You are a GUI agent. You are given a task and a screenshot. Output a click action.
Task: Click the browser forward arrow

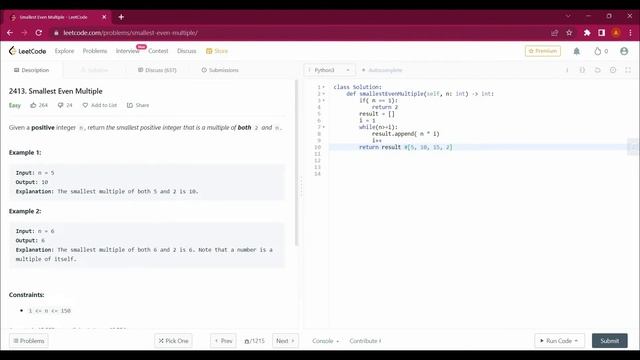24,33
